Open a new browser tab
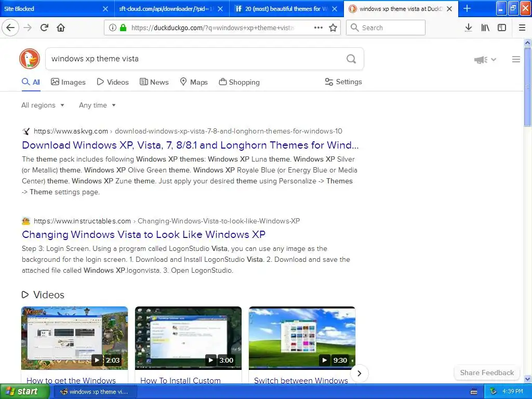Viewport: 532px width, 399px height. coord(467,8)
